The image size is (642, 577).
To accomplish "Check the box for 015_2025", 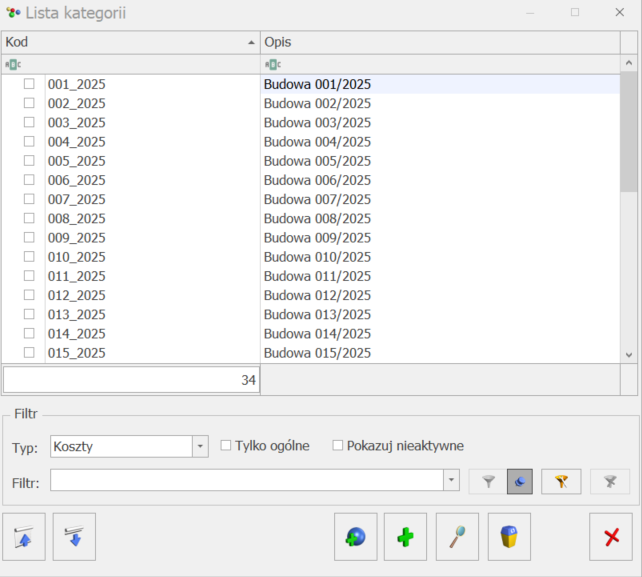I will pyautogui.click(x=29, y=352).
